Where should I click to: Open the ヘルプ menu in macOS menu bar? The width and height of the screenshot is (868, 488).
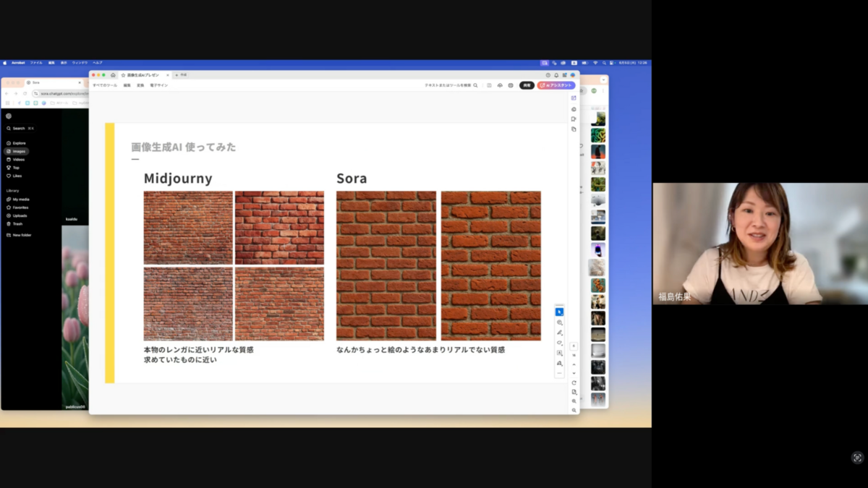[x=98, y=63]
